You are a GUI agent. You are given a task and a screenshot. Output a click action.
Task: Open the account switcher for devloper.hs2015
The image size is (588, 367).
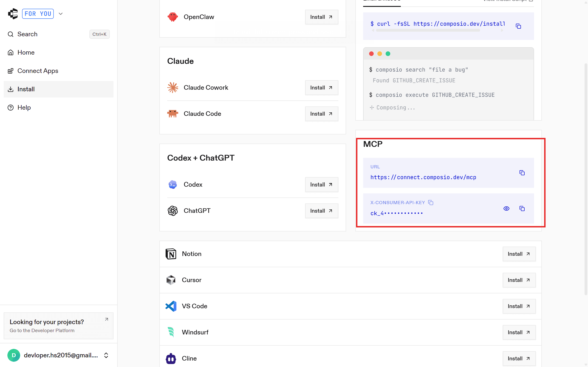[x=106, y=355]
